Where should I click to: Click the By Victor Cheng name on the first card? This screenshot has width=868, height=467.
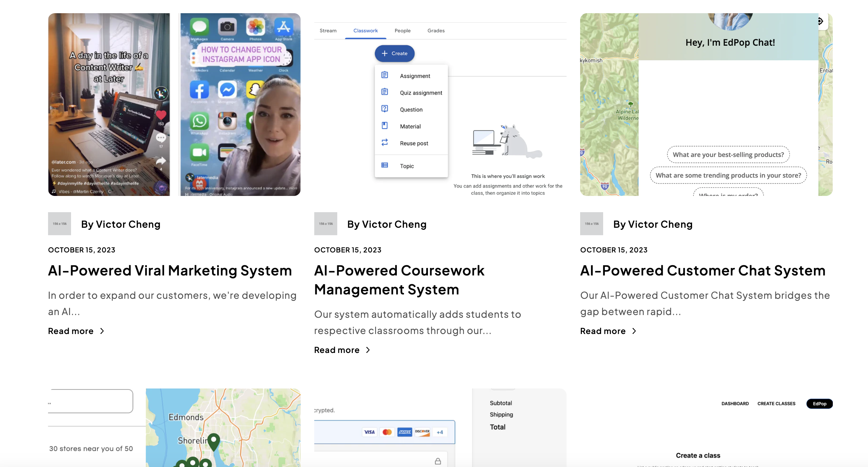121,224
